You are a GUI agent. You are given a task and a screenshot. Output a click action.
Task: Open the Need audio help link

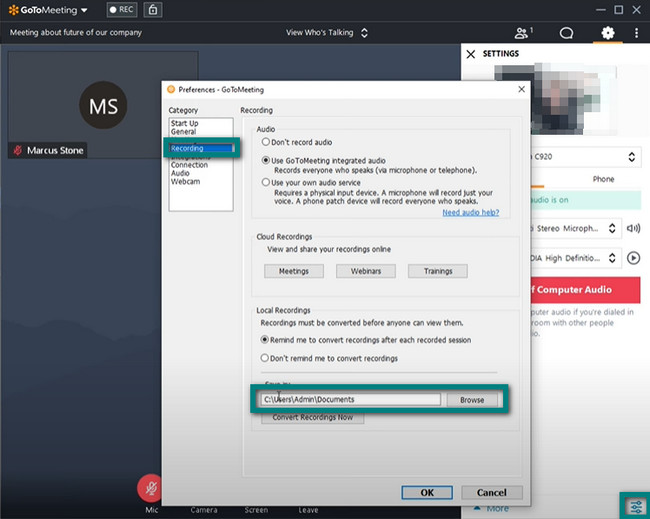click(471, 213)
